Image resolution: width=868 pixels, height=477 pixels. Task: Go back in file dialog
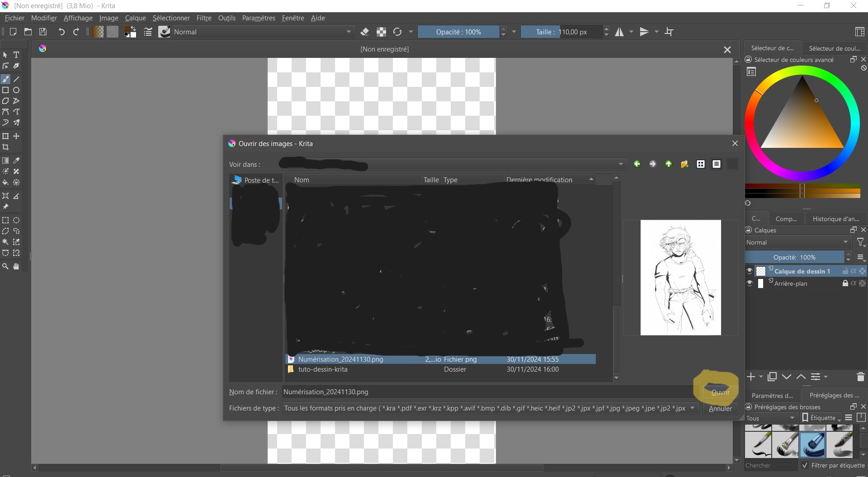637,164
